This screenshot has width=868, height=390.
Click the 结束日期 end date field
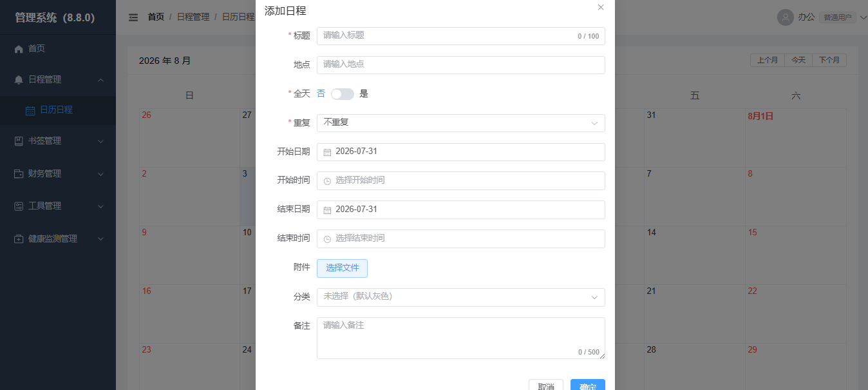461,210
